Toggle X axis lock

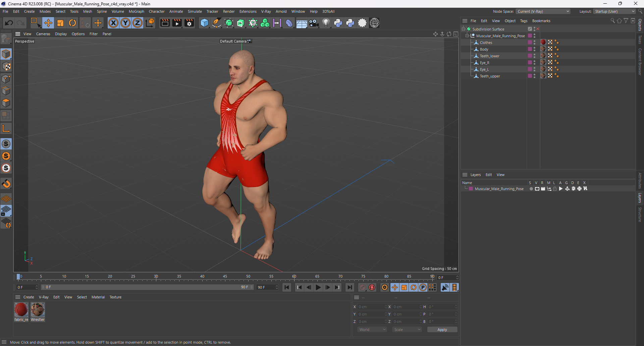pos(113,23)
